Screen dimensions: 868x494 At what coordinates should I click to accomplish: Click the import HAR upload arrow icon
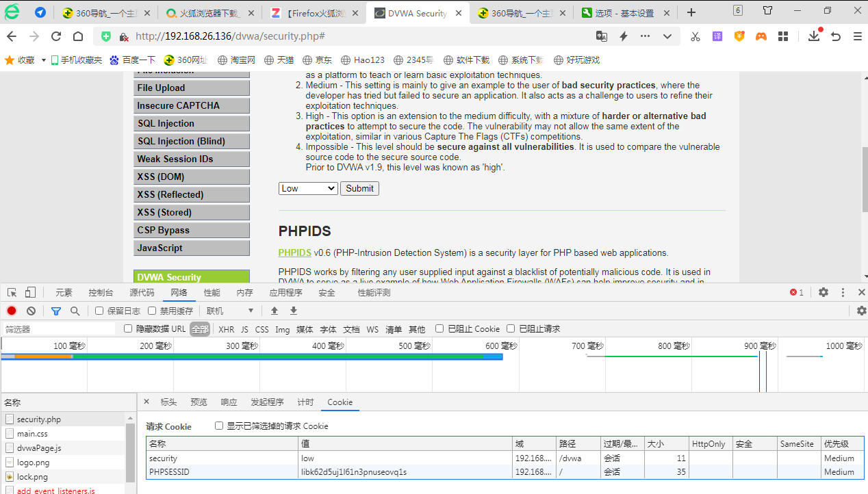(275, 311)
